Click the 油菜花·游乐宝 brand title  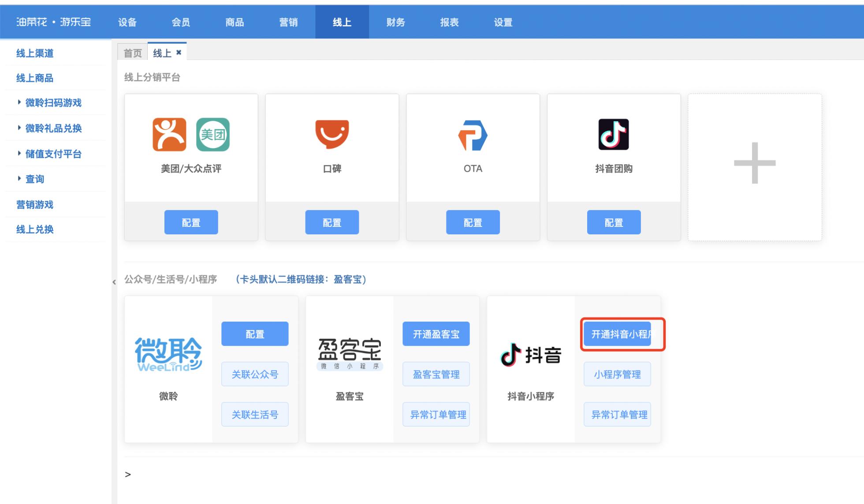coord(53,22)
